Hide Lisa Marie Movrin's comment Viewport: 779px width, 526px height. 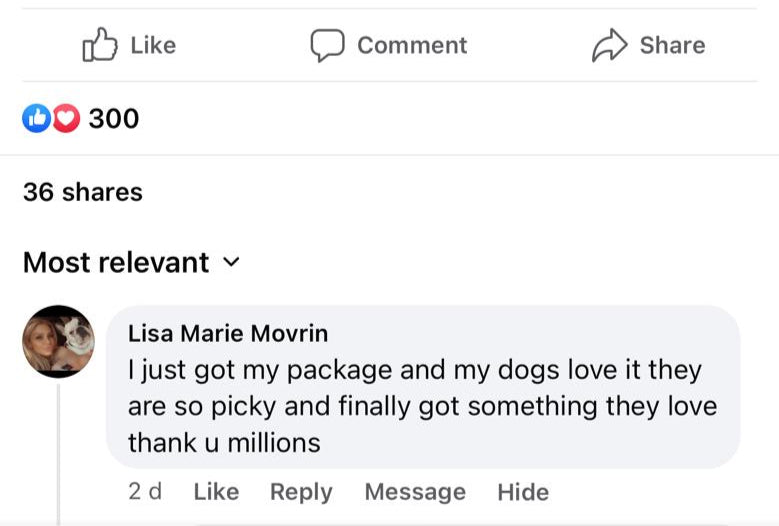pyautogui.click(x=523, y=492)
